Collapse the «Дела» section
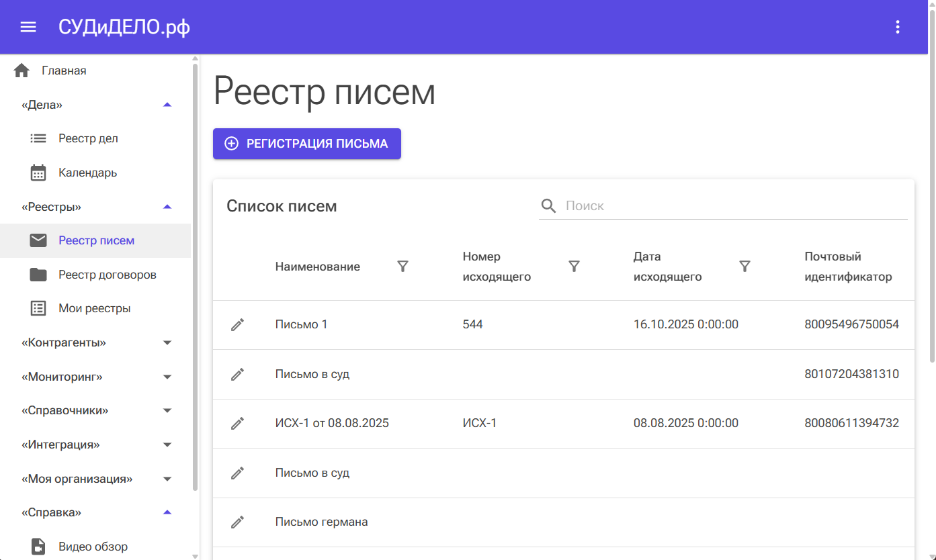 tap(167, 104)
